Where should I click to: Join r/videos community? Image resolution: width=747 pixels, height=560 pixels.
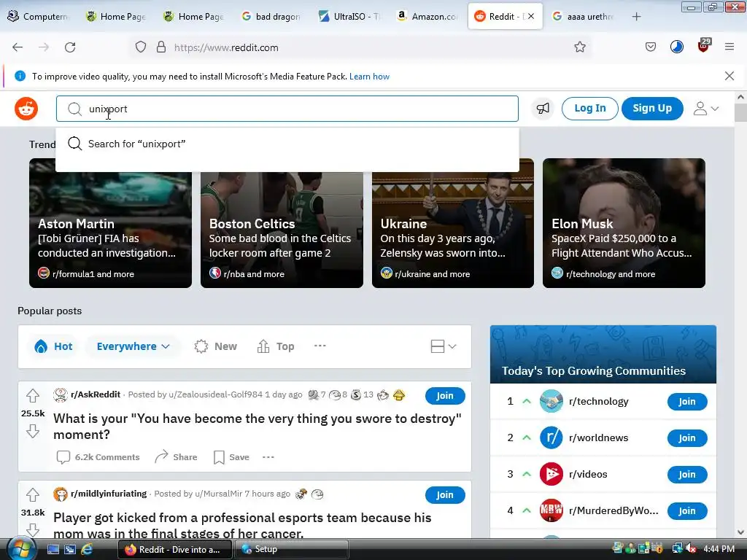click(687, 474)
